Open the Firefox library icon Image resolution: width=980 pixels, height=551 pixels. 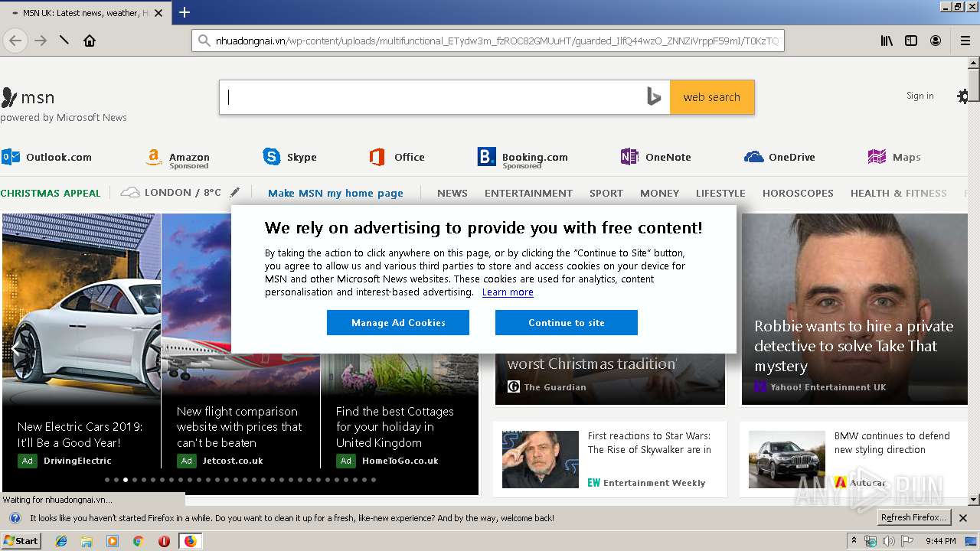[887, 41]
